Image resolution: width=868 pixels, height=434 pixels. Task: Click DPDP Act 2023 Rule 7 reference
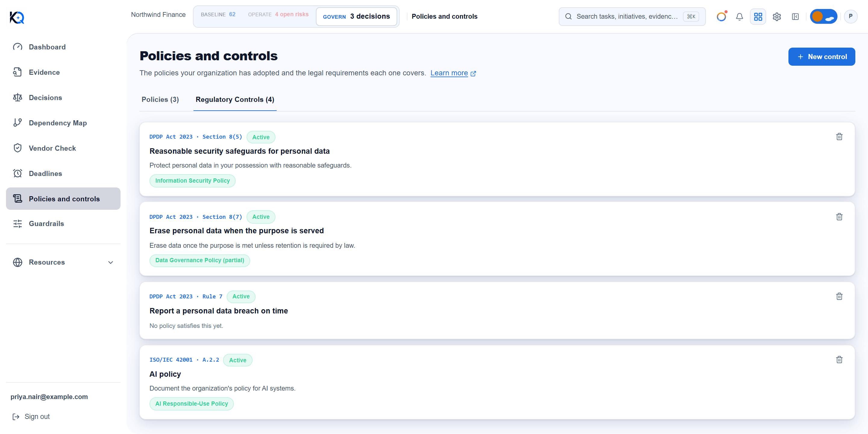click(x=186, y=297)
